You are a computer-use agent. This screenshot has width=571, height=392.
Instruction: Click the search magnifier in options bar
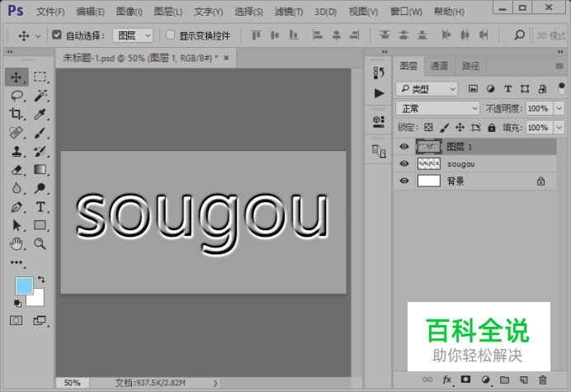[x=519, y=35]
